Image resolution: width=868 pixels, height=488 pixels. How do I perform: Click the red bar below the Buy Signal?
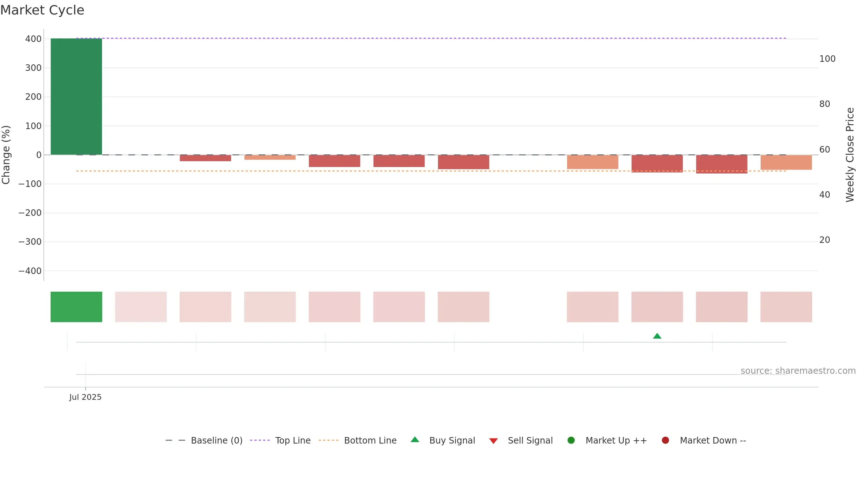(657, 164)
